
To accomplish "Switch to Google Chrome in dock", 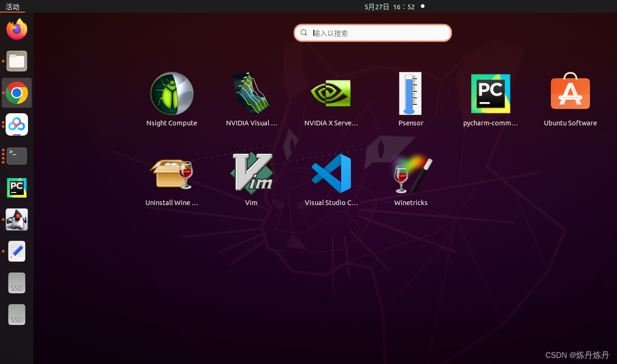I will point(17,93).
